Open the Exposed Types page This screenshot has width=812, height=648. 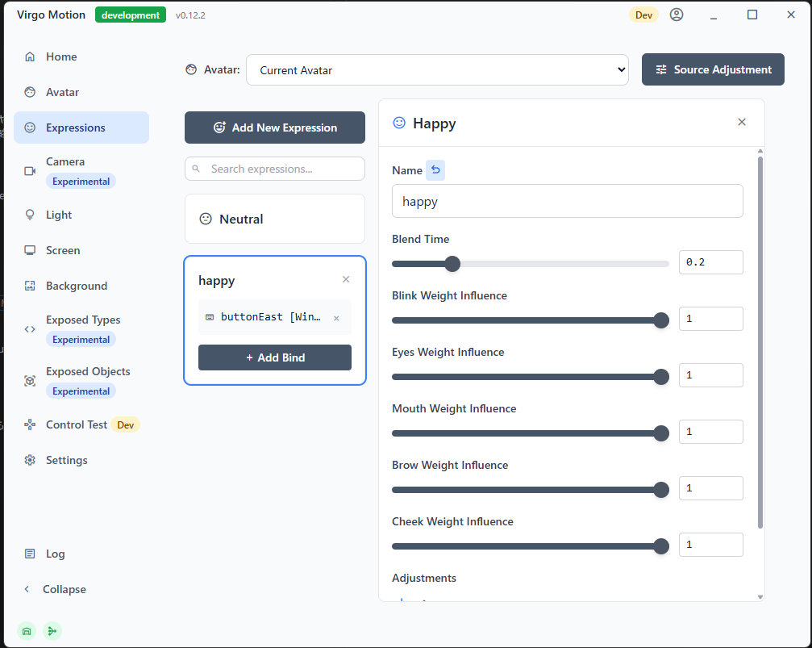[83, 320]
